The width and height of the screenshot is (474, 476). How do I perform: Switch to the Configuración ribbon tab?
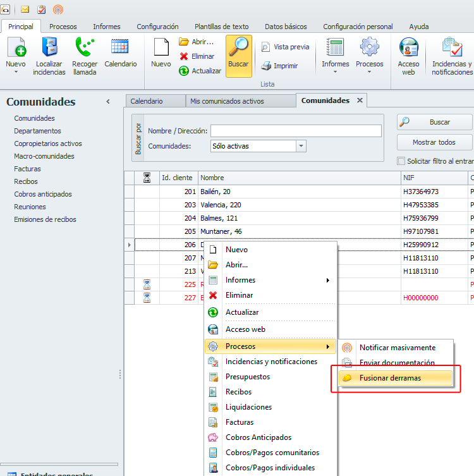(157, 27)
